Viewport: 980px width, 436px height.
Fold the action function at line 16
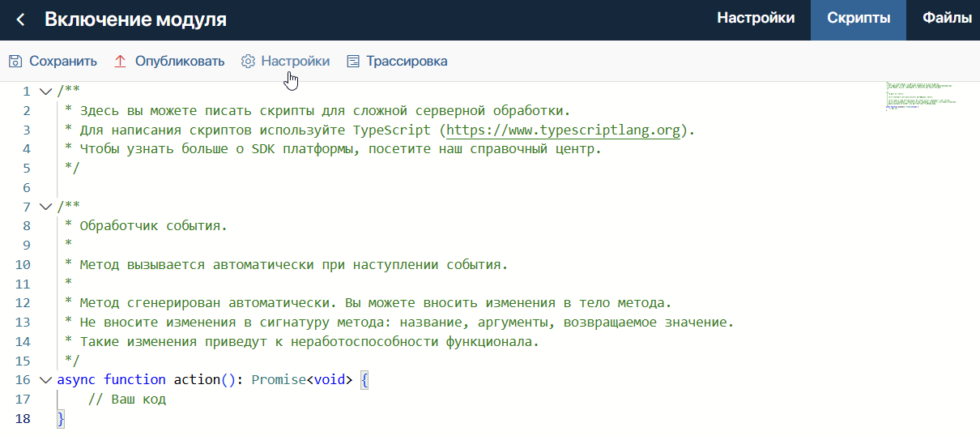[45, 380]
